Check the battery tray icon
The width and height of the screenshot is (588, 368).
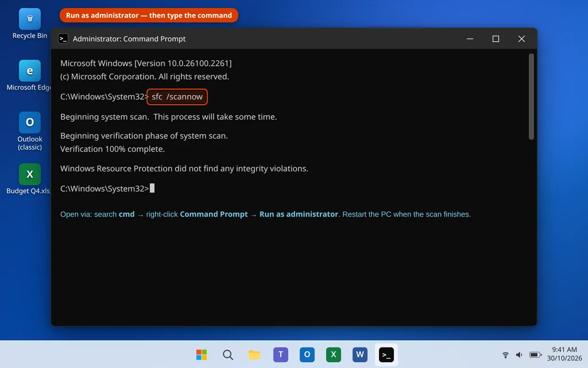pyautogui.click(x=535, y=354)
